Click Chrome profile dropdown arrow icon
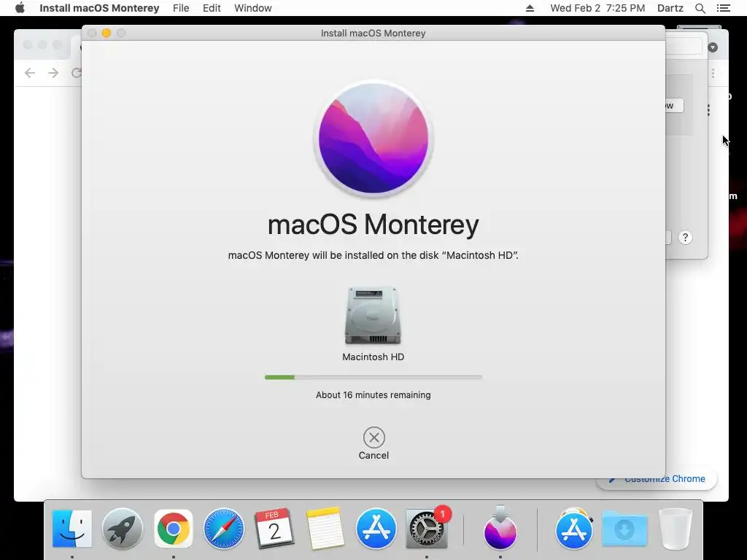This screenshot has height=560, width=747. (x=713, y=47)
